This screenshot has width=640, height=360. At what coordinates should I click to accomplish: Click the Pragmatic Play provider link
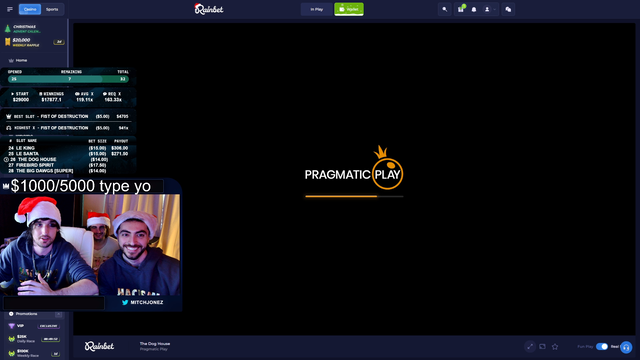point(153,349)
